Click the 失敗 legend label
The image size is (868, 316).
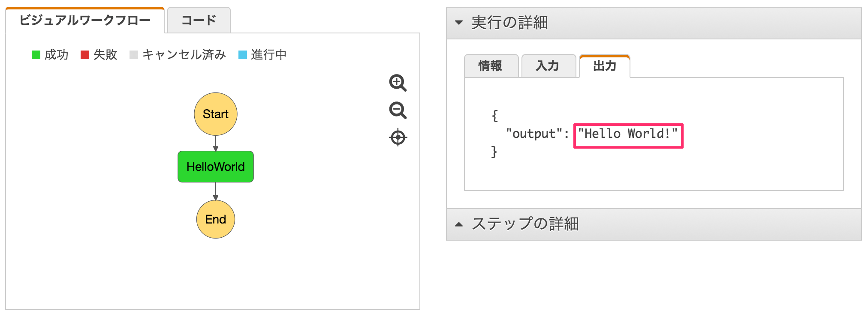click(x=105, y=55)
